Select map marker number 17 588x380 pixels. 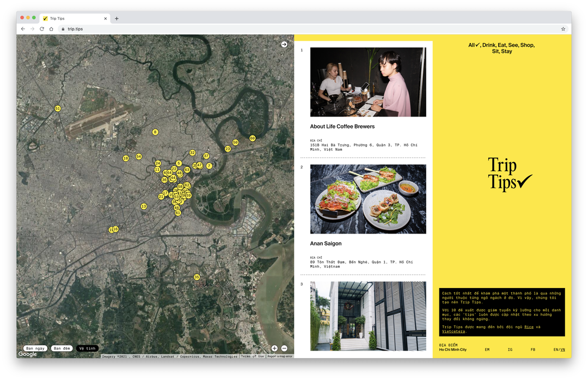pos(166,193)
